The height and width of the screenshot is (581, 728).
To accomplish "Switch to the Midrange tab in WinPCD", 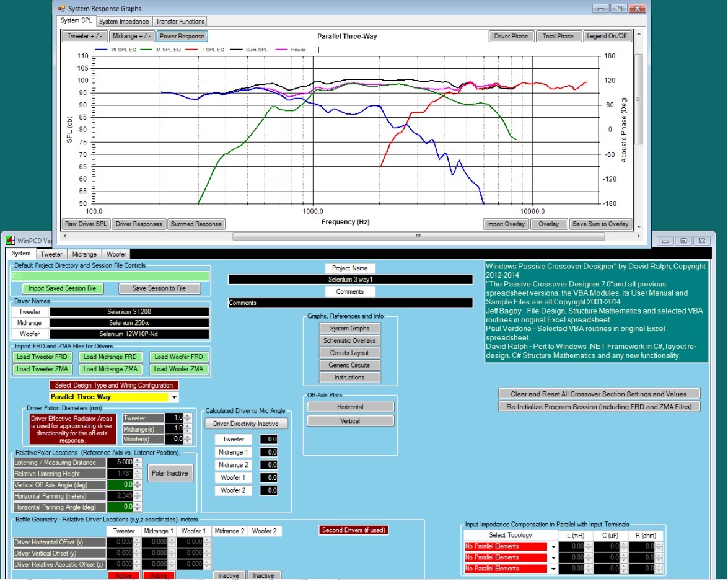I will tap(84, 254).
